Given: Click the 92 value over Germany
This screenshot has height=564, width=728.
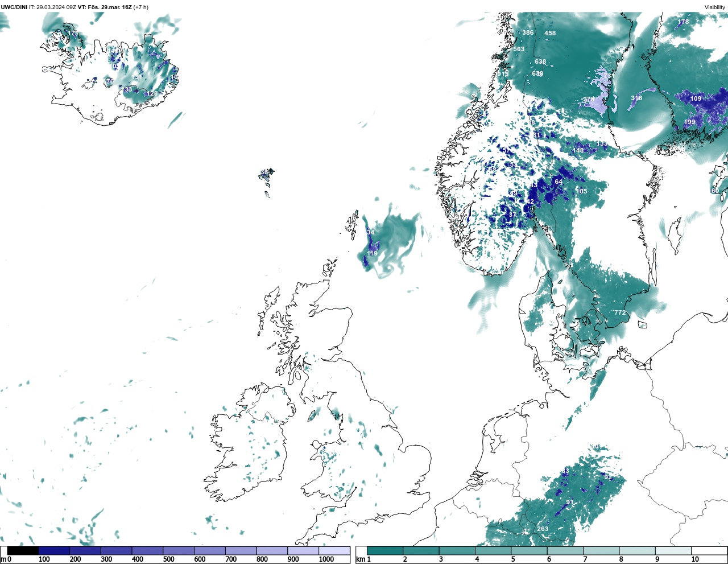Looking at the screenshot, I should [x=608, y=477].
